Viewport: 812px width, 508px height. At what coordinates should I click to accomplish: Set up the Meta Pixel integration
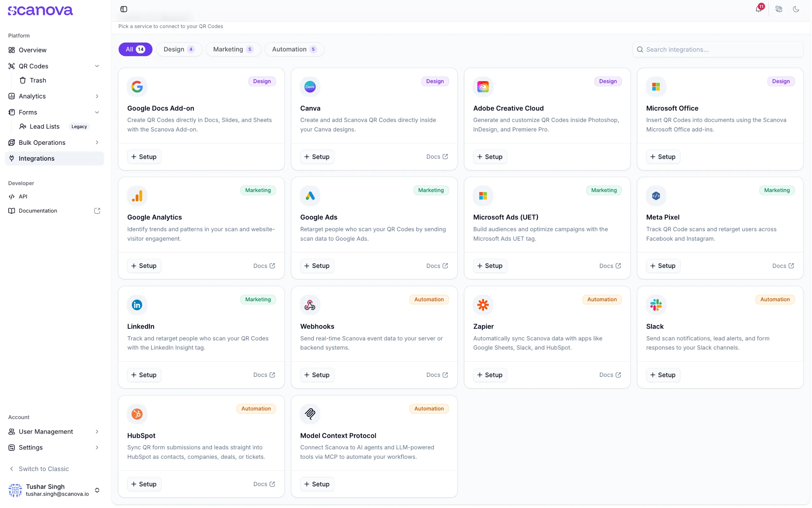[663, 266]
